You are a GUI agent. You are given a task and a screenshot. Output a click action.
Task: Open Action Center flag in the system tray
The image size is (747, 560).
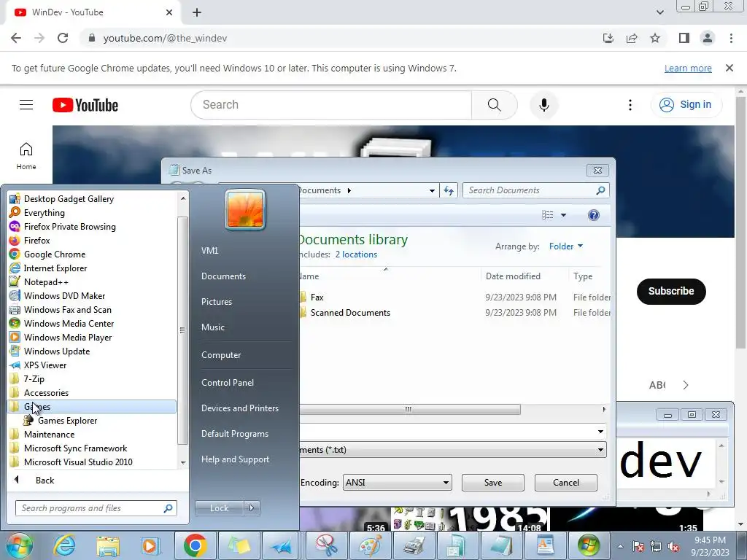click(x=638, y=547)
